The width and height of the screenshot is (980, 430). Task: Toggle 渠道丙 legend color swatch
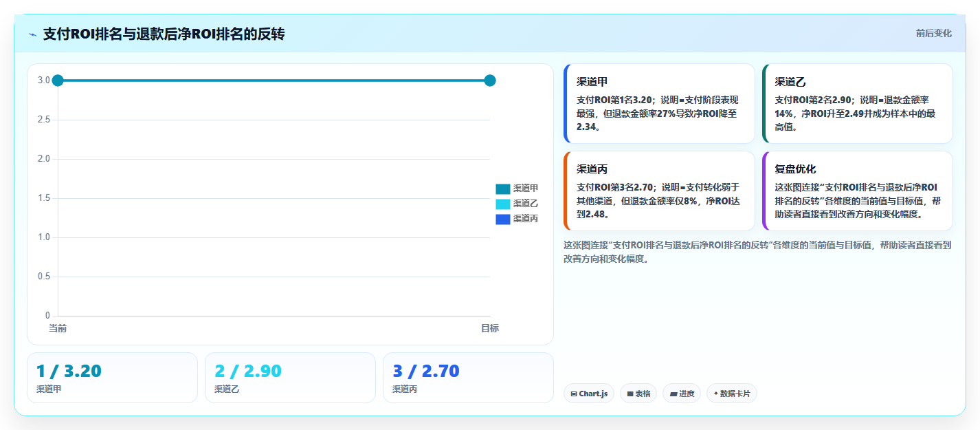click(503, 219)
